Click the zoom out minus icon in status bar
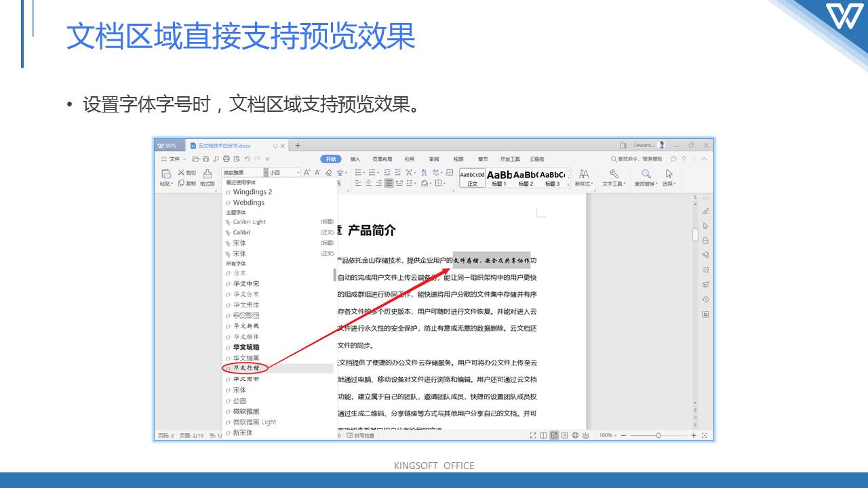Screen dimensions: 868x488 623,435
